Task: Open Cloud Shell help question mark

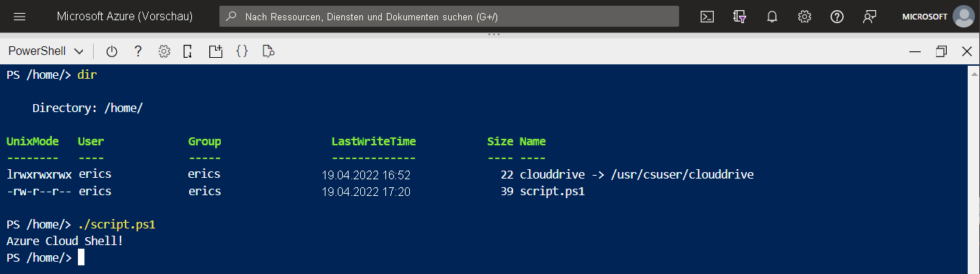Action: point(138,51)
